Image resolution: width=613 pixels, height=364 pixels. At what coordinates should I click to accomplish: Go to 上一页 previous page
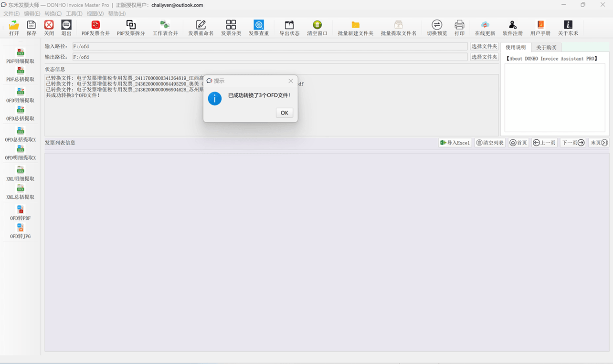[544, 143]
